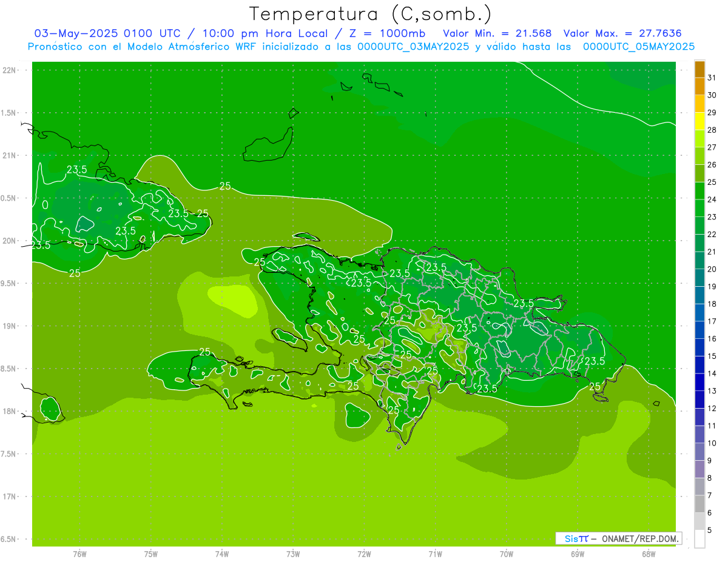
Task: Click the 'Temperatura (C,somb.)' map title
Action: 370,14
